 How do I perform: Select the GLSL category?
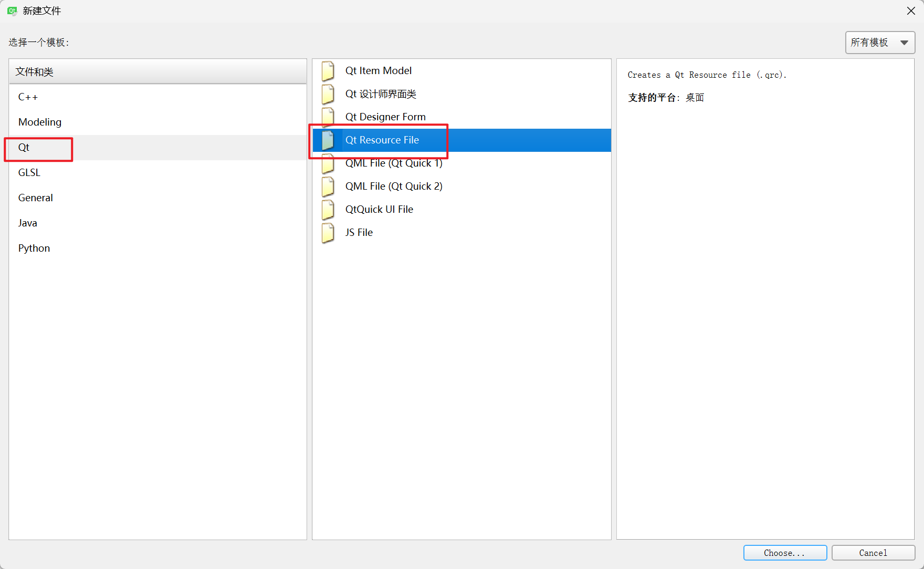157,173
